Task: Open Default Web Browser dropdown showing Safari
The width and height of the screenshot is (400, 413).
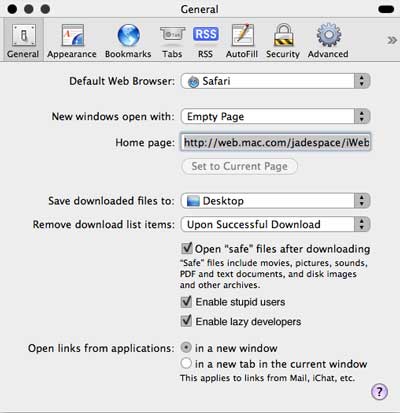Action: pyautogui.click(x=275, y=81)
